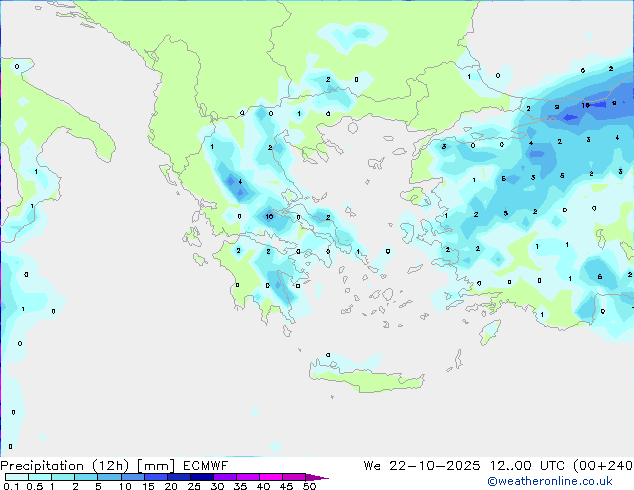Pick the 40–45 mm legend swatch
The width and height of the screenshot is (634, 490).
(271, 477)
